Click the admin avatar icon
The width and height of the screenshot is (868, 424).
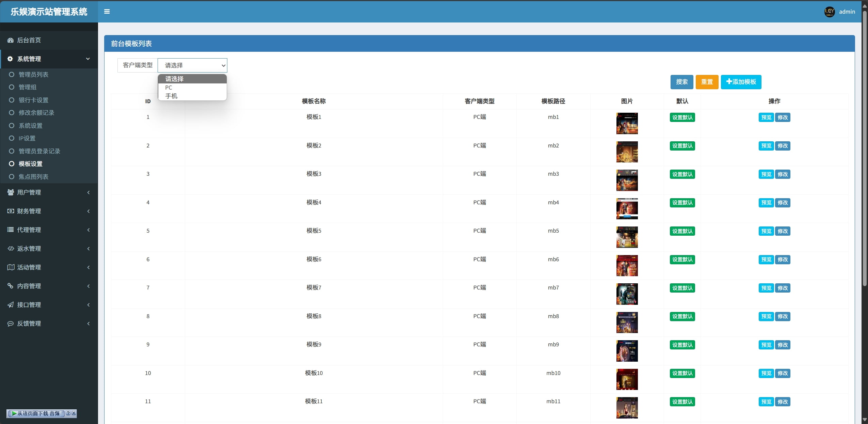click(829, 12)
